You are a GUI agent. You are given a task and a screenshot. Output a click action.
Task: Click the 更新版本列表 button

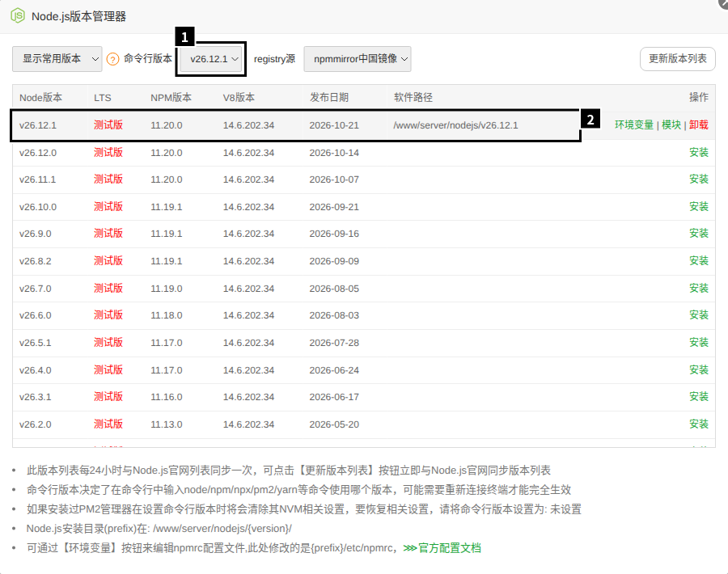coord(677,59)
